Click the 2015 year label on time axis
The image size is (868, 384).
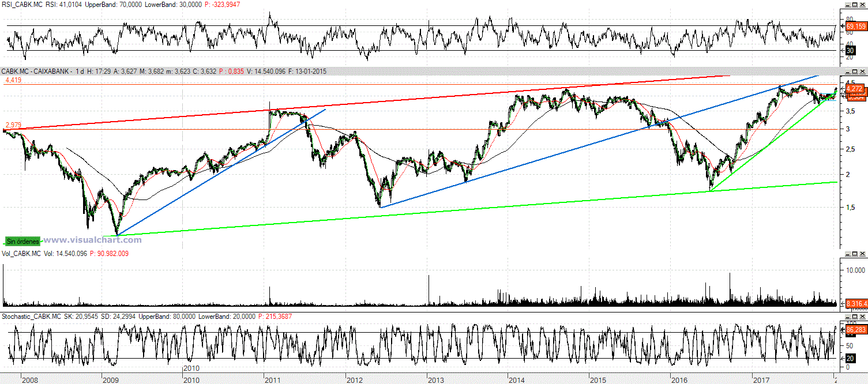click(598, 380)
